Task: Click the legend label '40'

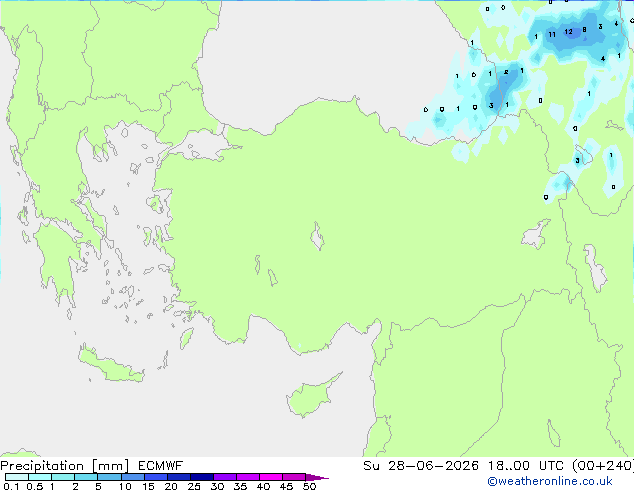Action: pyautogui.click(x=263, y=486)
